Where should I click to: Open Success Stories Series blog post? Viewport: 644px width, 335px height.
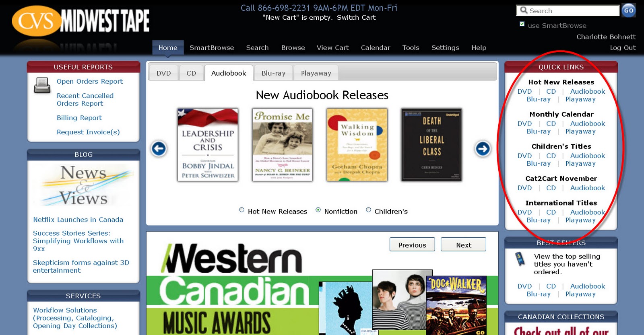point(78,241)
